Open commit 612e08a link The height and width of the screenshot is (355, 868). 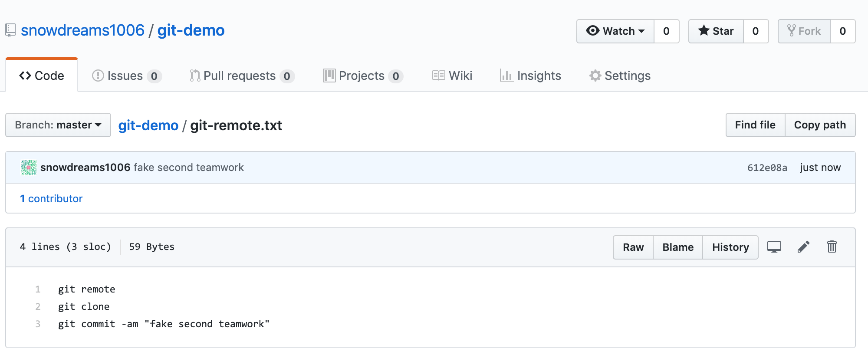click(767, 168)
